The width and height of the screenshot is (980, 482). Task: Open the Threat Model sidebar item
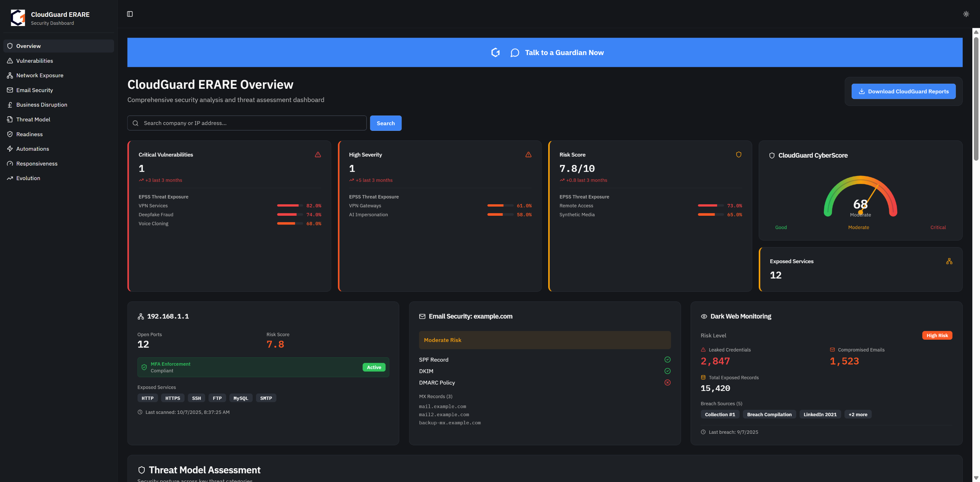pyautogui.click(x=33, y=119)
